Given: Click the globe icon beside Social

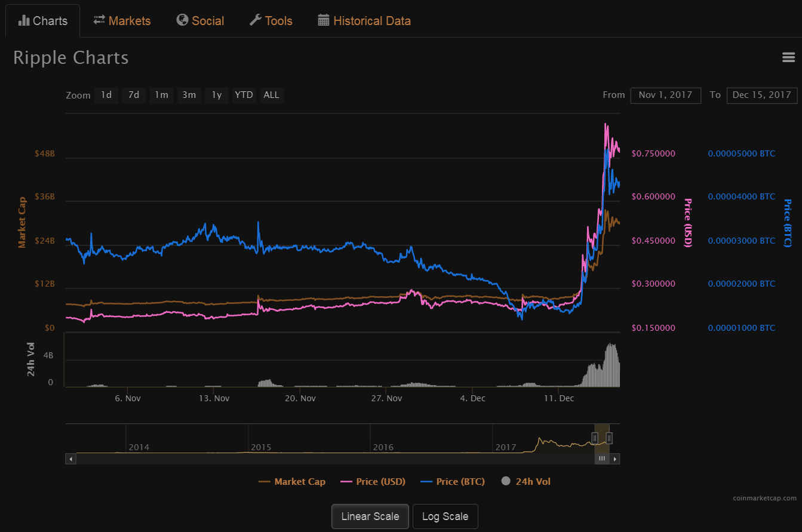Looking at the screenshot, I should coord(182,20).
